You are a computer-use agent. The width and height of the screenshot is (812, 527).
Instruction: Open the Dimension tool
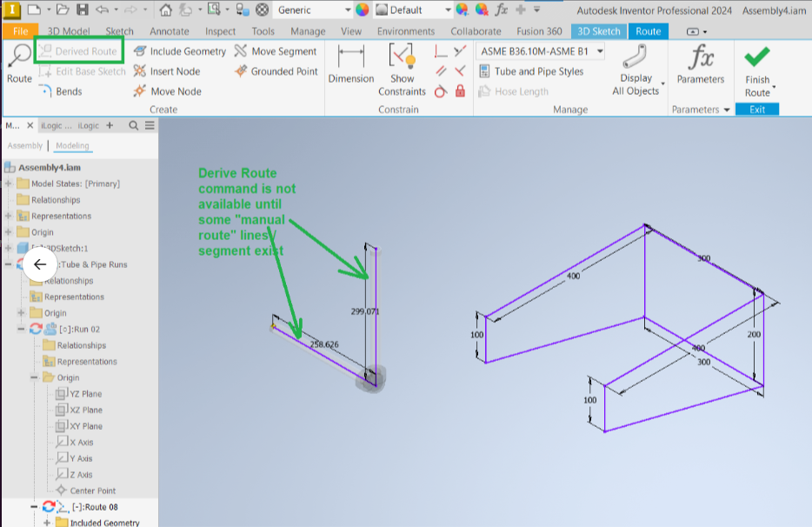click(351, 65)
